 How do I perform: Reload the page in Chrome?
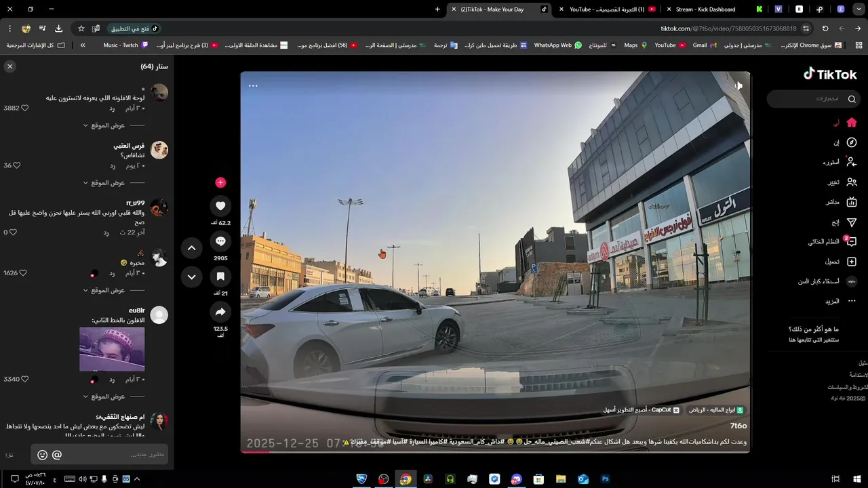click(x=825, y=28)
